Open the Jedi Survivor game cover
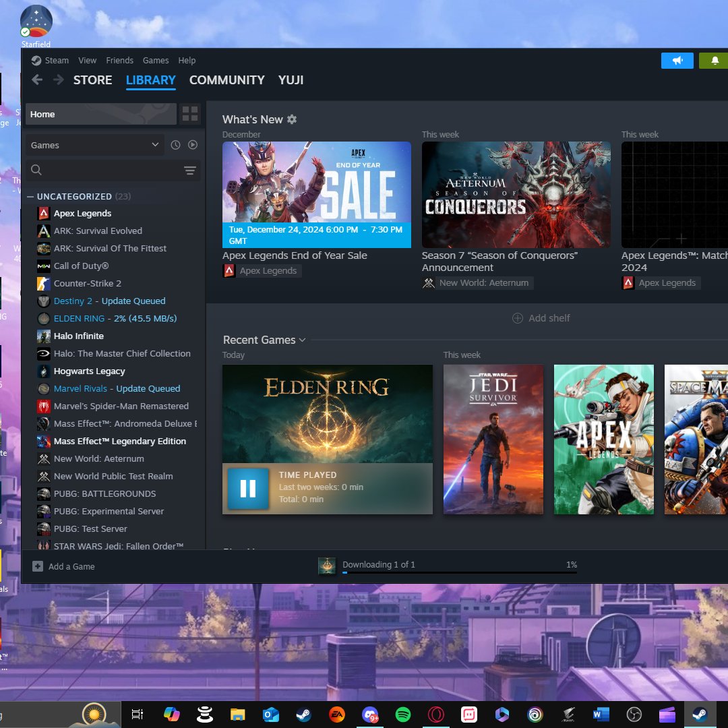The height and width of the screenshot is (728, 728). tap(493, 439)
